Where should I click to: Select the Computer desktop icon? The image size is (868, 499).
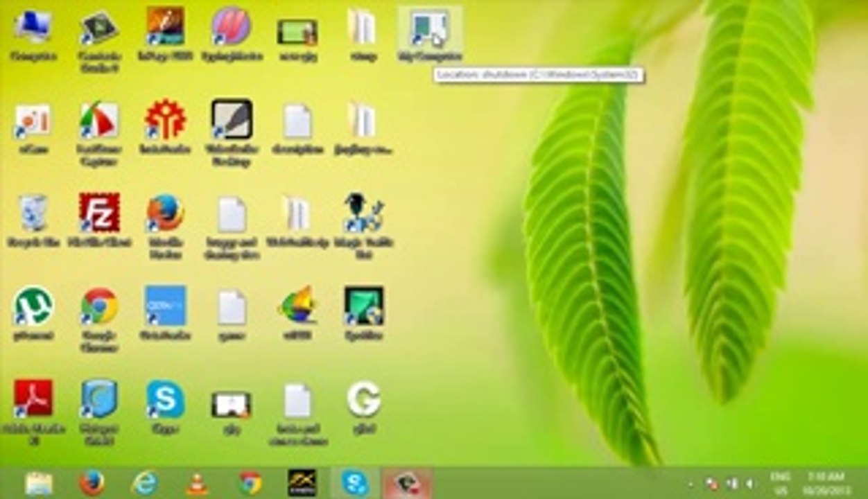[33, 28]
